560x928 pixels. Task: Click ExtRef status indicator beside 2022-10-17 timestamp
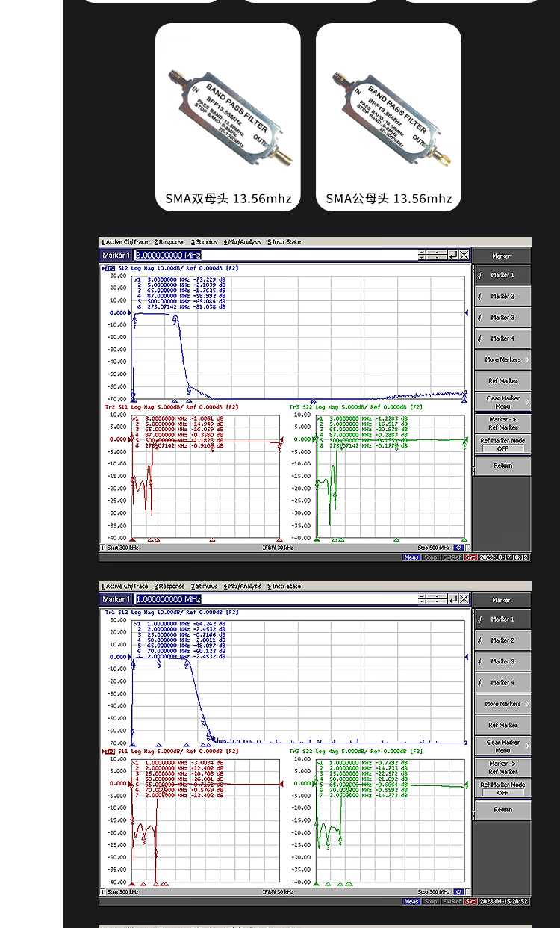(x=452, y=557)
